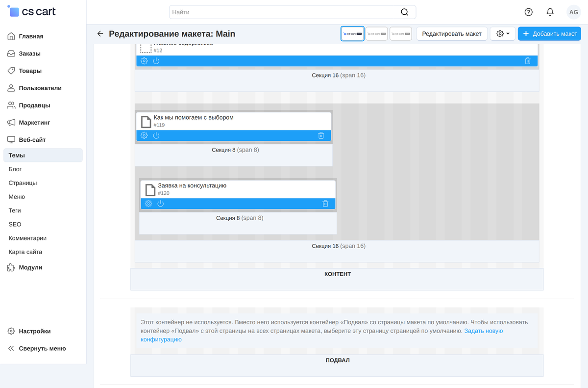Toggle power status of block #12
Image resolution: width=588 pixels, height=388 pixels.
point(156,61)
